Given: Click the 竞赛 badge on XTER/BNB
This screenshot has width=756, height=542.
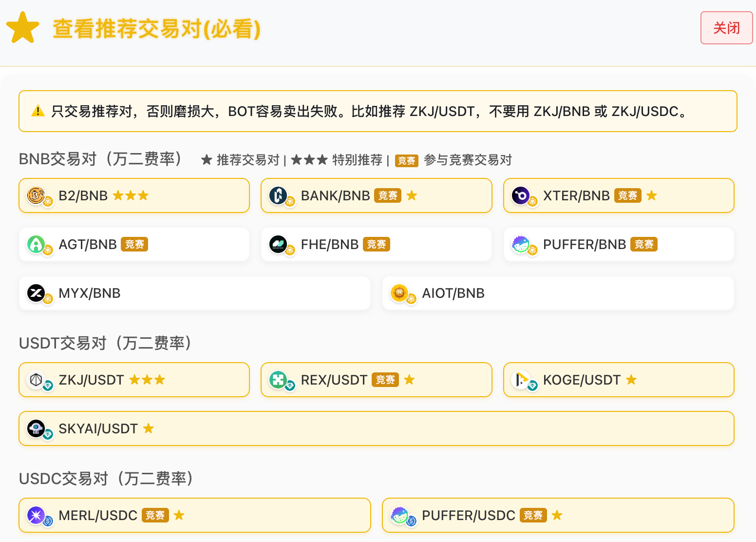Looking at the screenshot, I should (x=627, y=195).
